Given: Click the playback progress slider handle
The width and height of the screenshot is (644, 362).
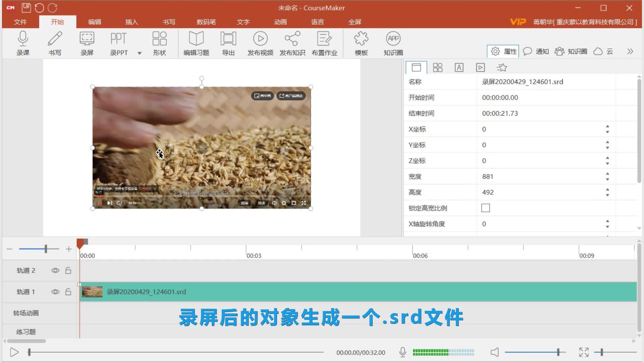Looking at the screenshot, I should pos(29,352).
